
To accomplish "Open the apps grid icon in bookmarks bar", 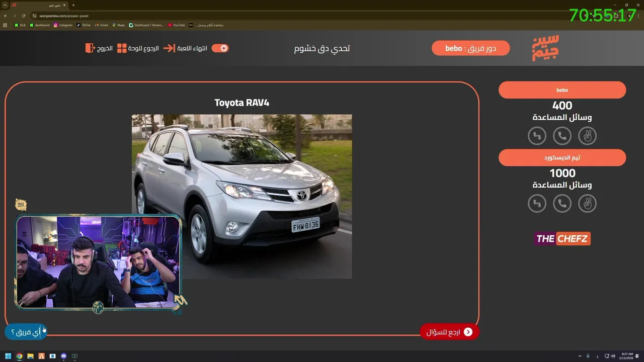I will click(6, 25).
